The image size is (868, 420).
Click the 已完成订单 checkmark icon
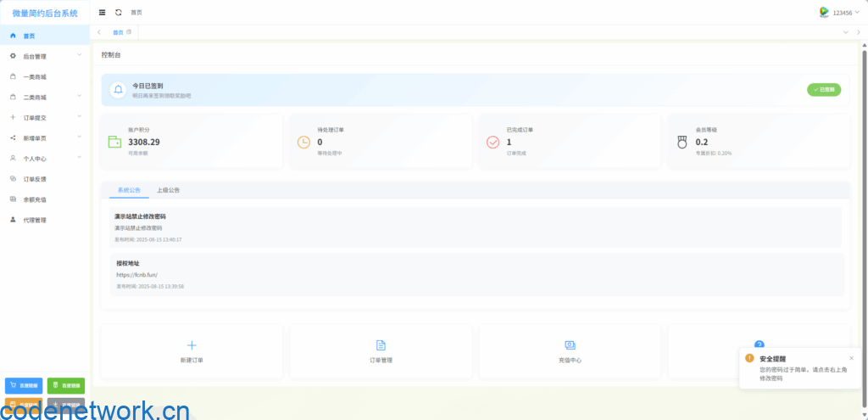coord(492,142)
